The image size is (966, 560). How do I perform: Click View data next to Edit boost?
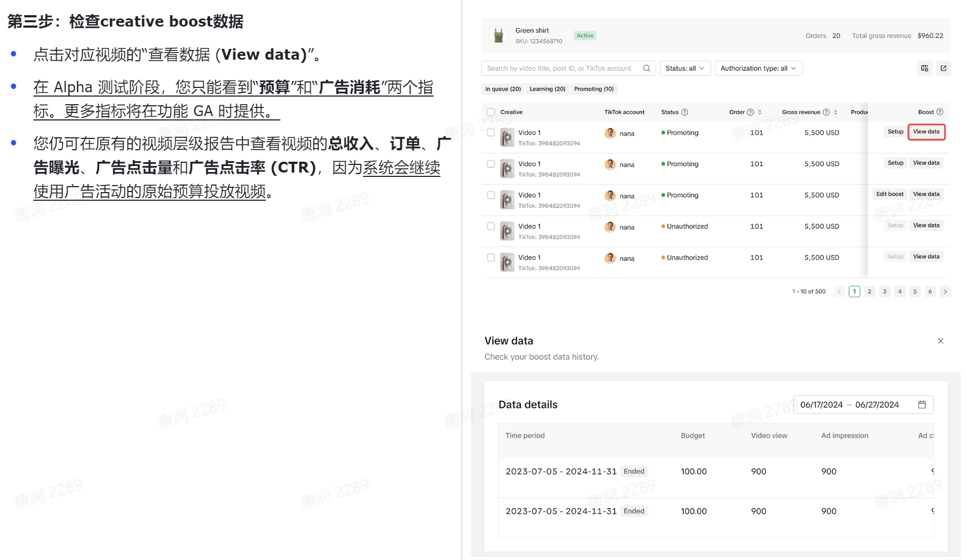pos(926,194)
